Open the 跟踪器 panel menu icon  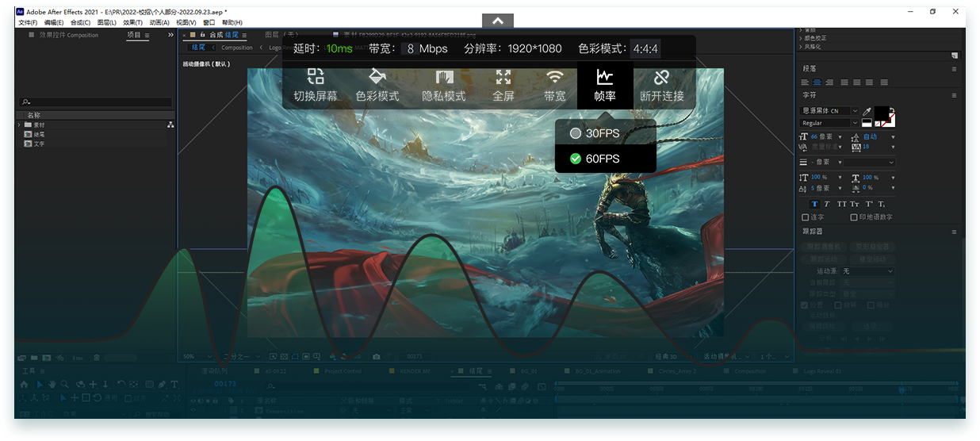click(x=954, y=232)
